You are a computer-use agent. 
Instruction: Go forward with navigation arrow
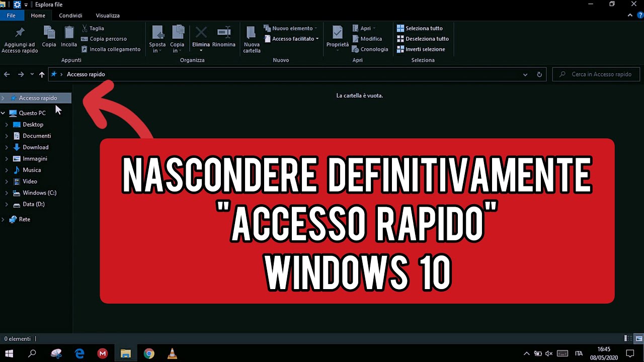[21, 74]
